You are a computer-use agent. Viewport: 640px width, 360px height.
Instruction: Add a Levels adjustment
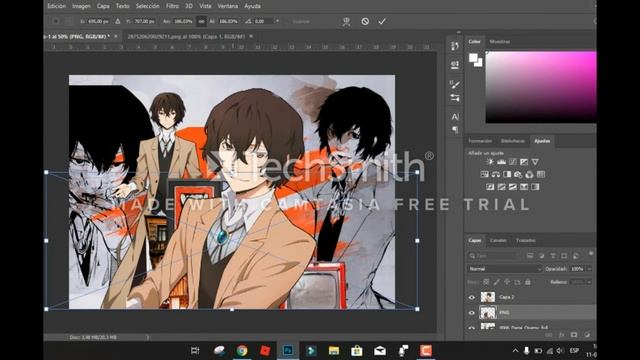coord(502,162)
